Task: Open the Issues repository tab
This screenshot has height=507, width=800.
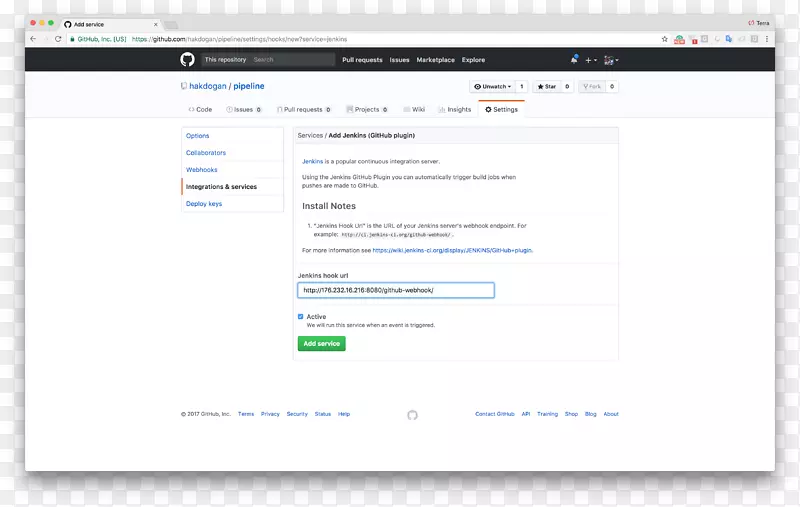Action: [x=244, y=110]
